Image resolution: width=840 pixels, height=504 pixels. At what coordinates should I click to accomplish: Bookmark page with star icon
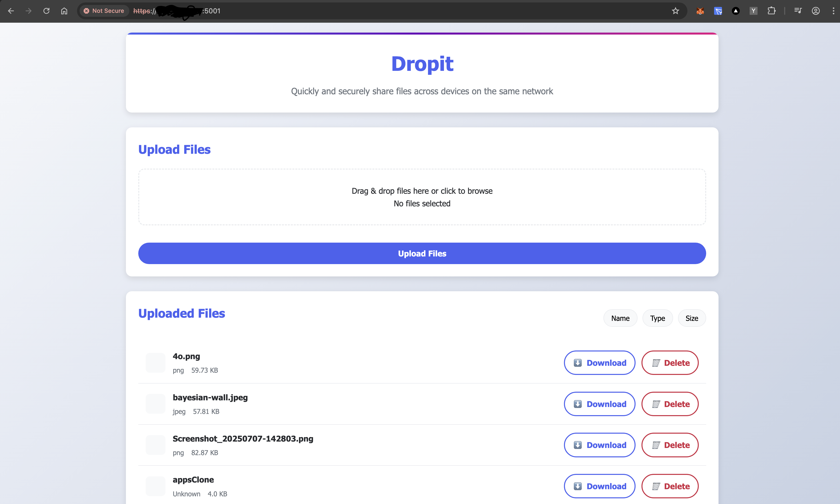point(675,11)
